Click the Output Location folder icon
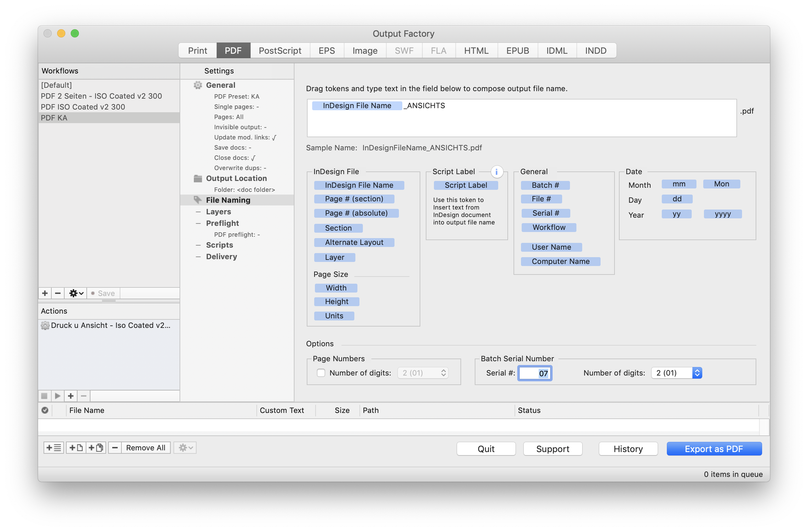The image size is (808, 532). 198,178
